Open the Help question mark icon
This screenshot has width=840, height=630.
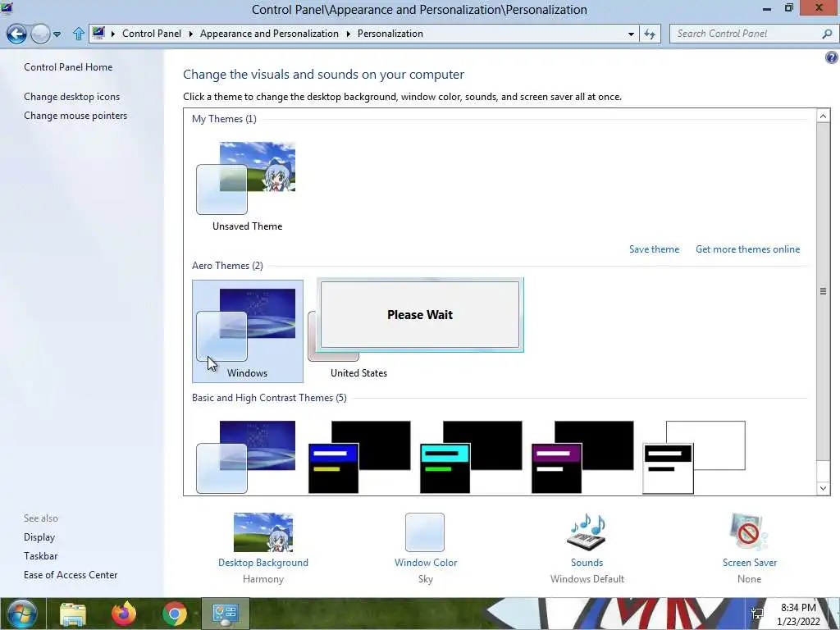point(832,57)
